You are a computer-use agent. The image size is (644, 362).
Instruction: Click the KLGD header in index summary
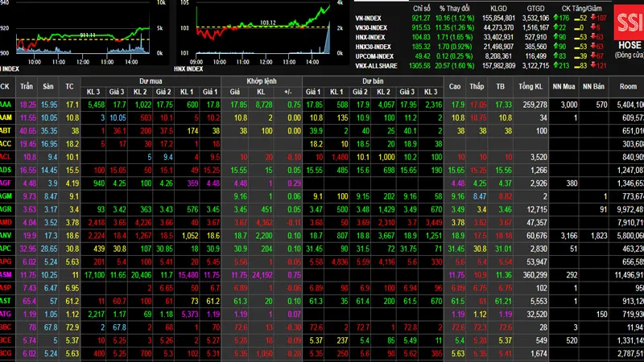click(498, 8)
